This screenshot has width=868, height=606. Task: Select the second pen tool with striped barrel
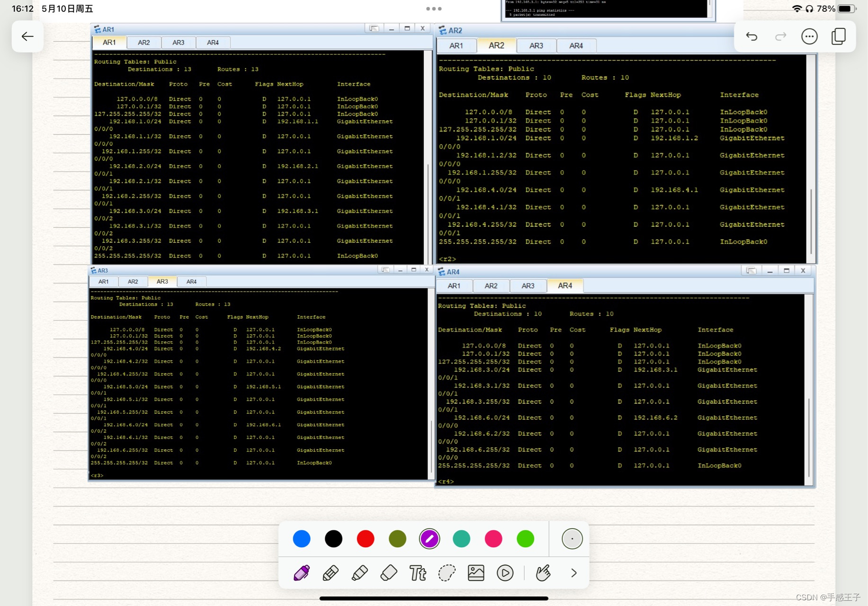point(331,573)
